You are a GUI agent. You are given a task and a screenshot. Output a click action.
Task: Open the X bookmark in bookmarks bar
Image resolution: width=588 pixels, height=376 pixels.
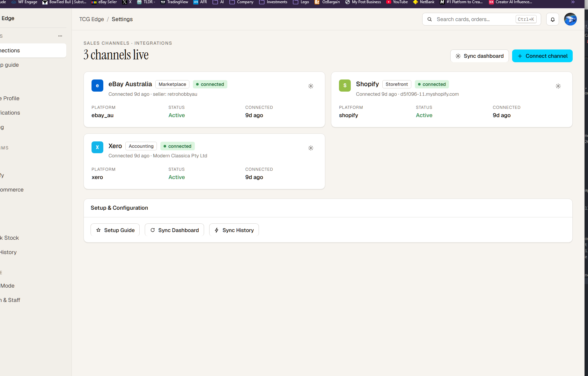[127, 2]
